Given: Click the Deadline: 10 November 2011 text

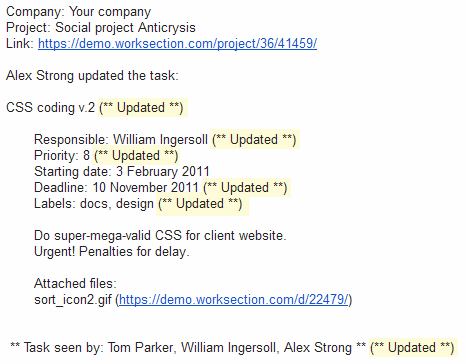Looking at the screenshot, I should click(x=116, y=188).
